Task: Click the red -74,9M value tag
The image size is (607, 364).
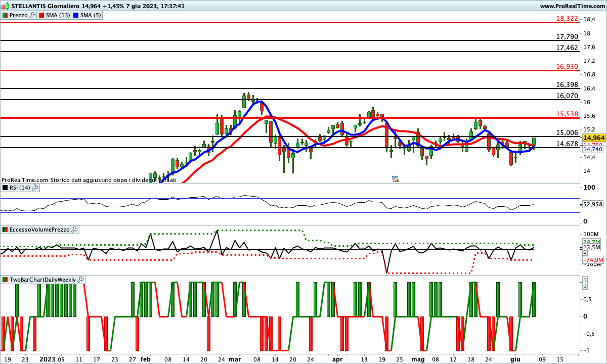Action: click(593, 260)
